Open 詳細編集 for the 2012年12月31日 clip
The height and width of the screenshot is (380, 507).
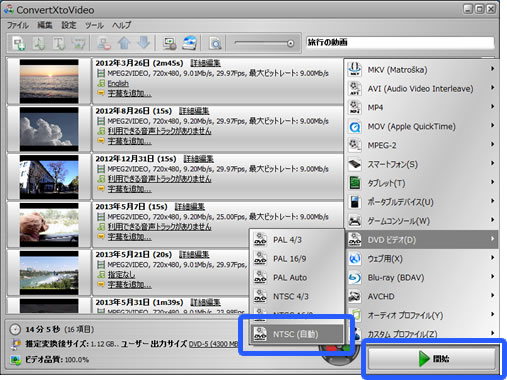point(199,159)
